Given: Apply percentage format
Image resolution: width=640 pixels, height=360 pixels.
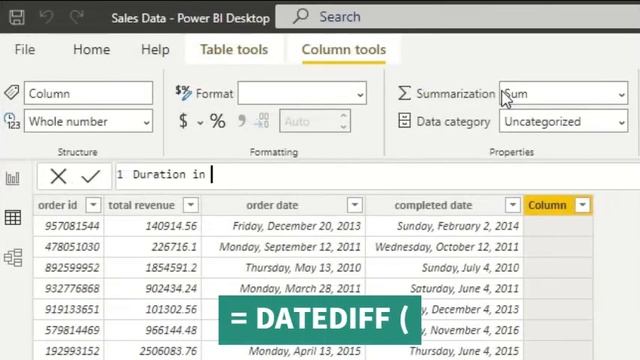Looking at the screenshot, I should click(x=218, y=121).
